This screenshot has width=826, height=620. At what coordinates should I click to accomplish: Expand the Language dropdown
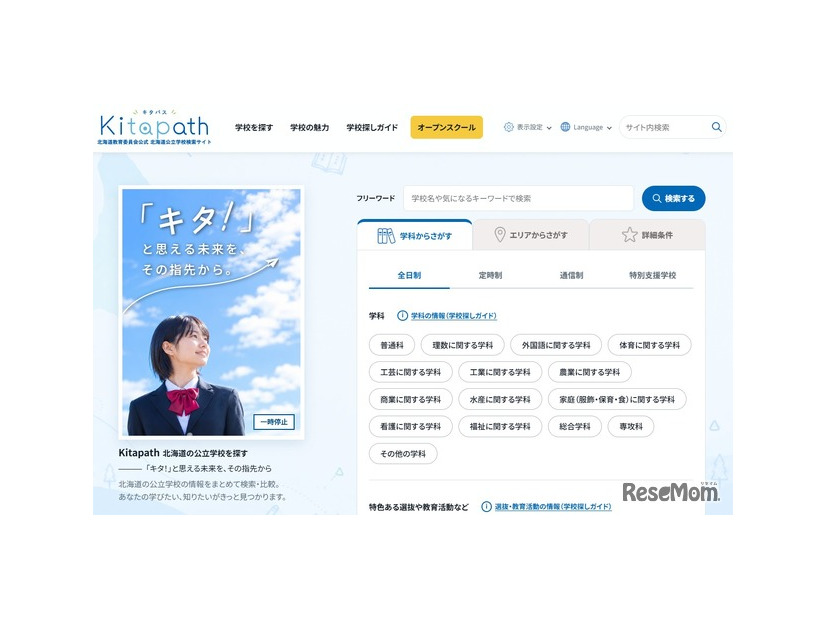586,127
